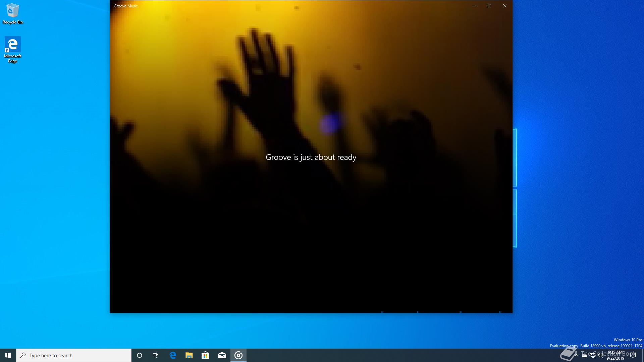This screenshot has width=644, height=362.
Task: Open the volume speaker tray icon
Action: [601, 355]
